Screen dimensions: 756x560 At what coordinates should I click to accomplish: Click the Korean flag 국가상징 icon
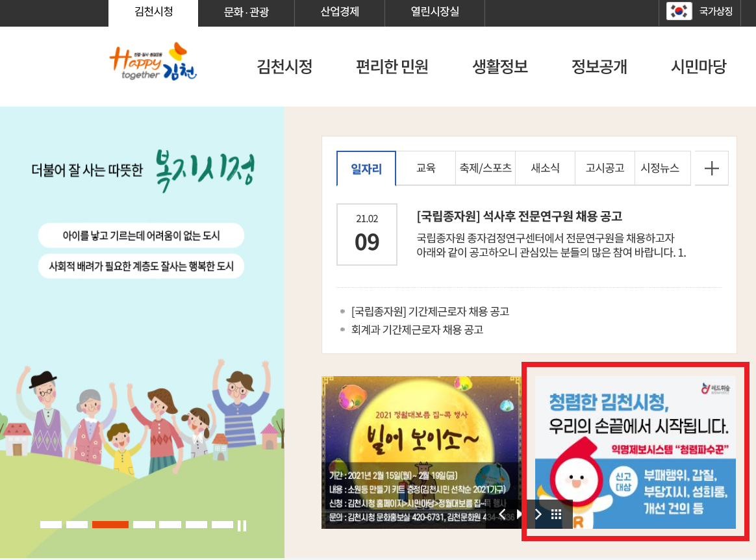[679, 11]
